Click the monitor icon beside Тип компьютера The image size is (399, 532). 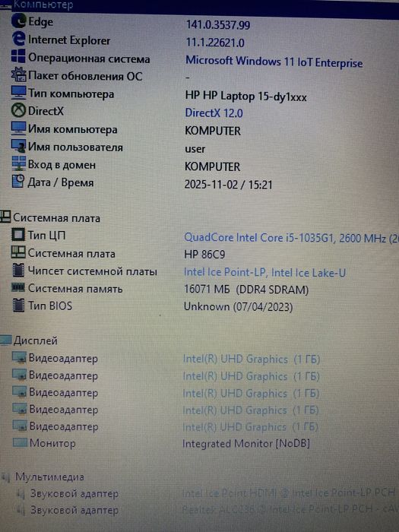[x=18, y=92]
